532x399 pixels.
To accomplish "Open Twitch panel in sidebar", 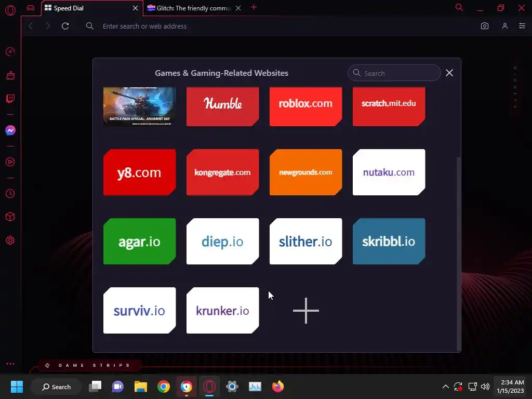I will [10, 99].
